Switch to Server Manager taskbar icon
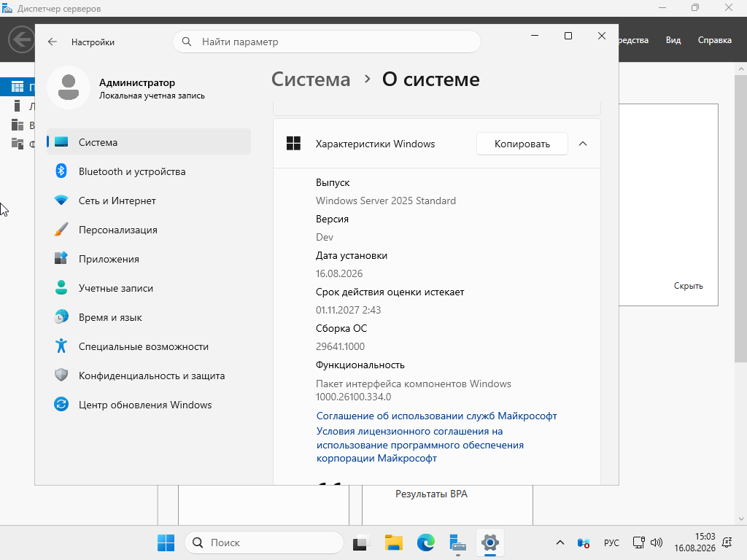Screen dimensions: 747x560 point(458,542)
